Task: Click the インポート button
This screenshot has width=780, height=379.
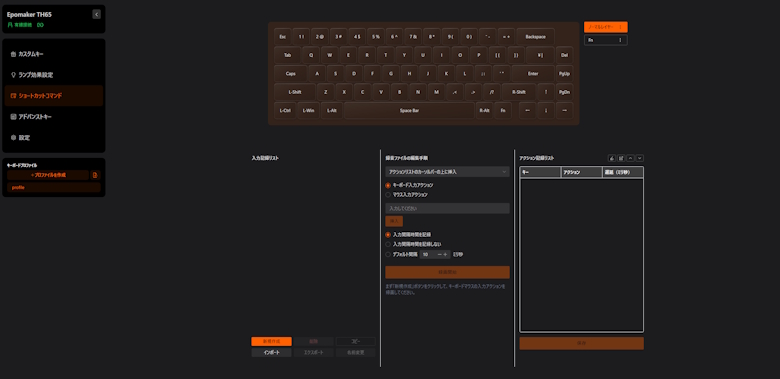Action: point(272,353)
